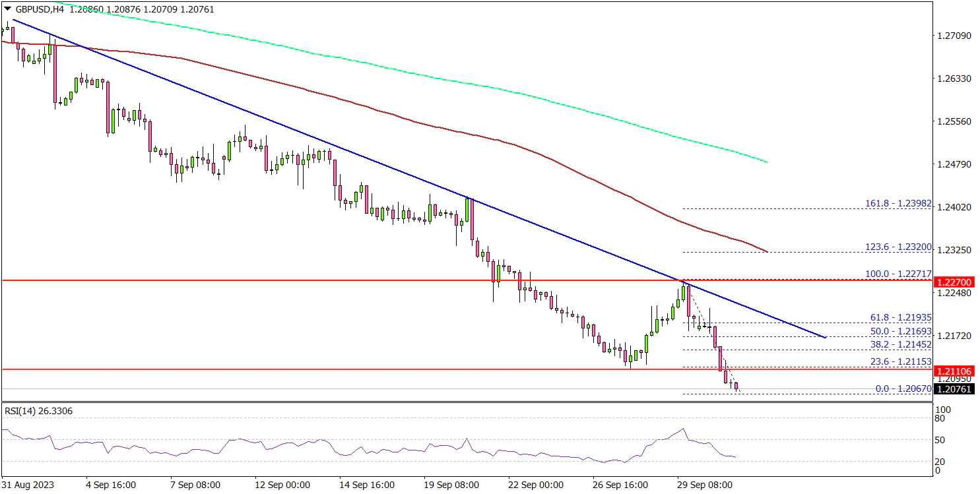Image resolution: width=980 pixels, height=494 pixels.
Task: Click the 31 Aug 2023 date label
Action: [28, 485]
